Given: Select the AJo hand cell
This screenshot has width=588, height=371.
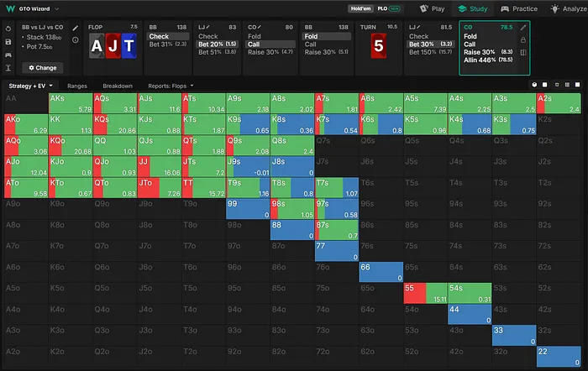Looking at the screenshot, I should (26, 167).
